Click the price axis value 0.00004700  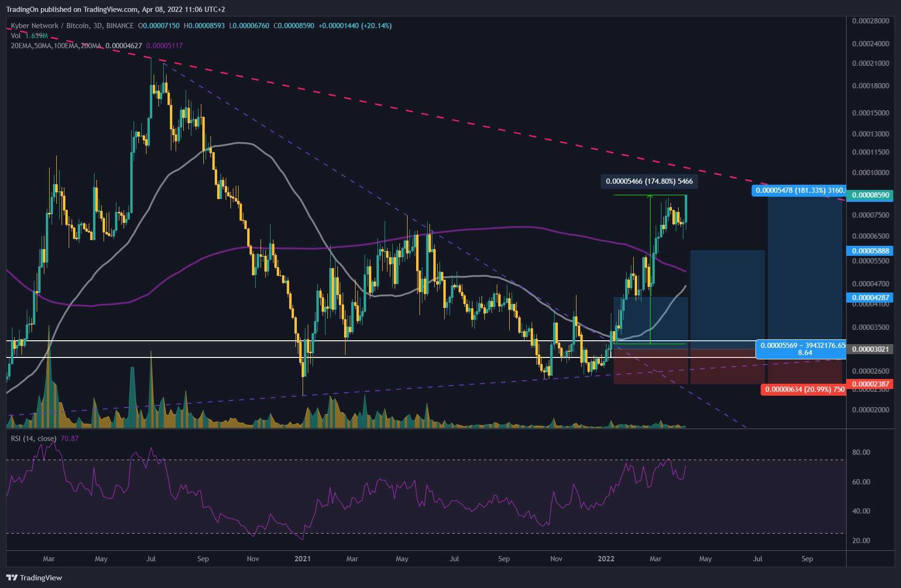point(870,284)
